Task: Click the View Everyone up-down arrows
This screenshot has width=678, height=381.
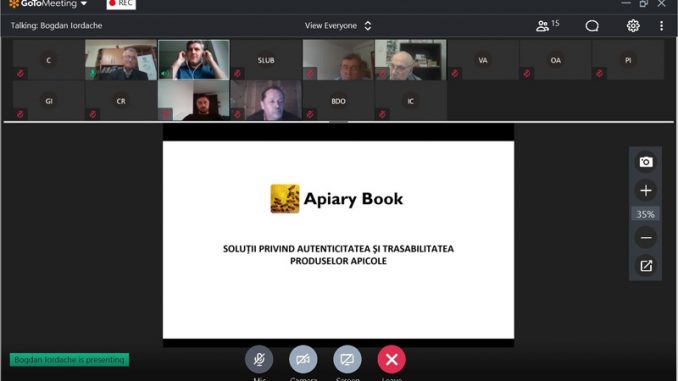Action: click(x=368, y=26)
